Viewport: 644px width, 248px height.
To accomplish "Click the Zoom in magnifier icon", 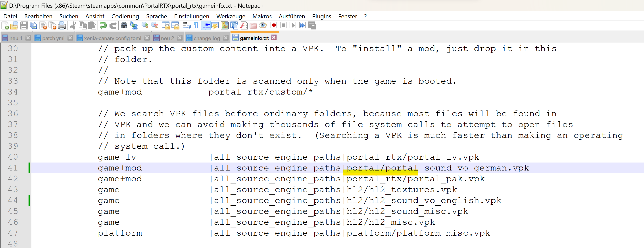I will pyautogui.click(x=145, y=25).
